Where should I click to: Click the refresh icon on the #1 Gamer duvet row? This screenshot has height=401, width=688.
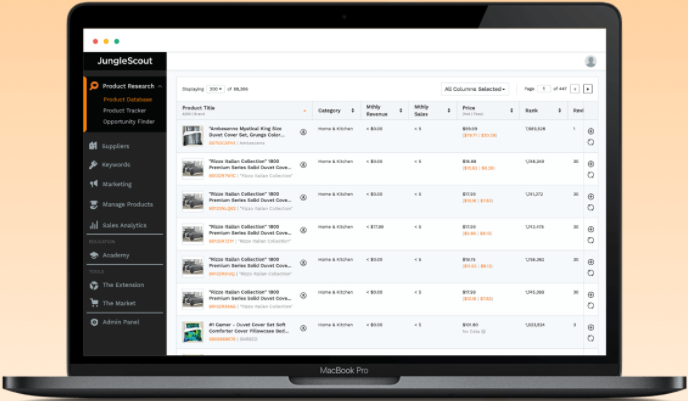591,338
